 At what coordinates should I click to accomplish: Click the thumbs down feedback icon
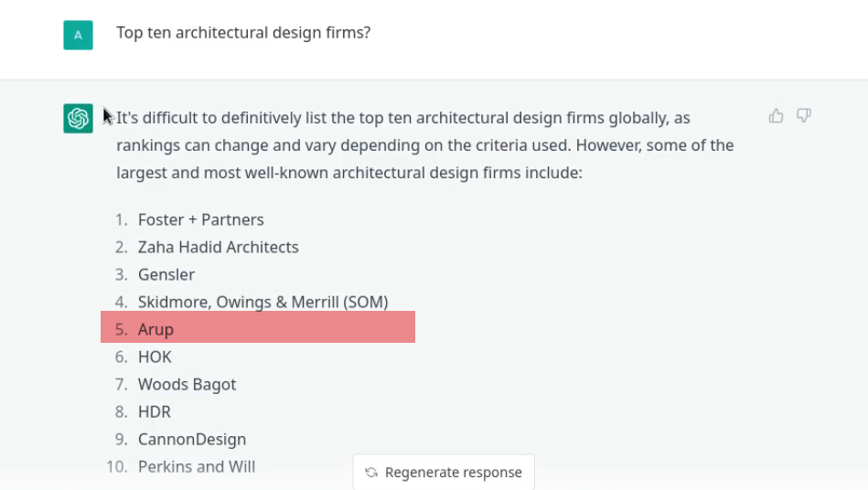[804, 115]
